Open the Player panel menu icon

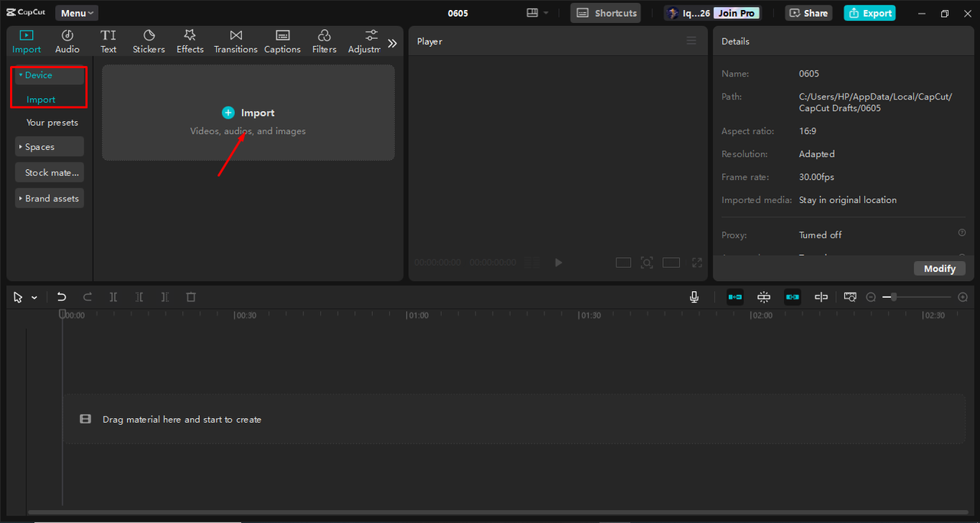pos(691,41)
